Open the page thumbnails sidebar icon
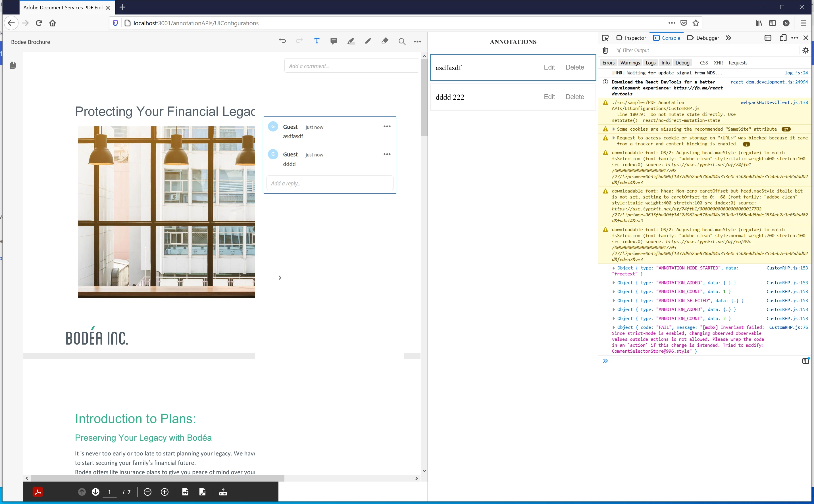Image resolution: width=814 pixels, height=504 pixels. coord(13,65)
